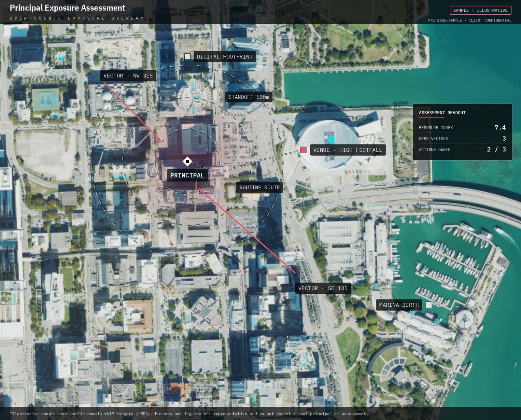521x420 pixels.
Task: Click the VENUE · HIGH FOOTFALL label
Action: (347, 150)
